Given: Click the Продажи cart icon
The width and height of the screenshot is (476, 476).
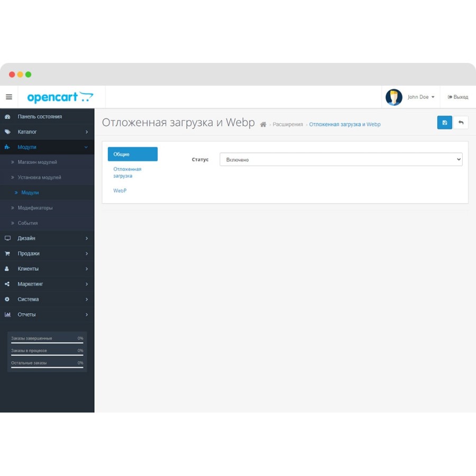Looking at the screenshot, I should click(x=7, y=253).
